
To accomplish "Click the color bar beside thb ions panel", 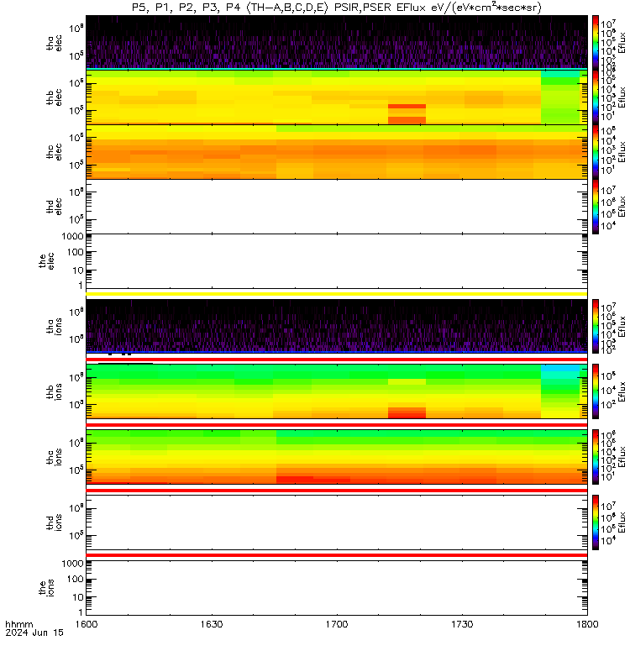I will pos(596,391).
